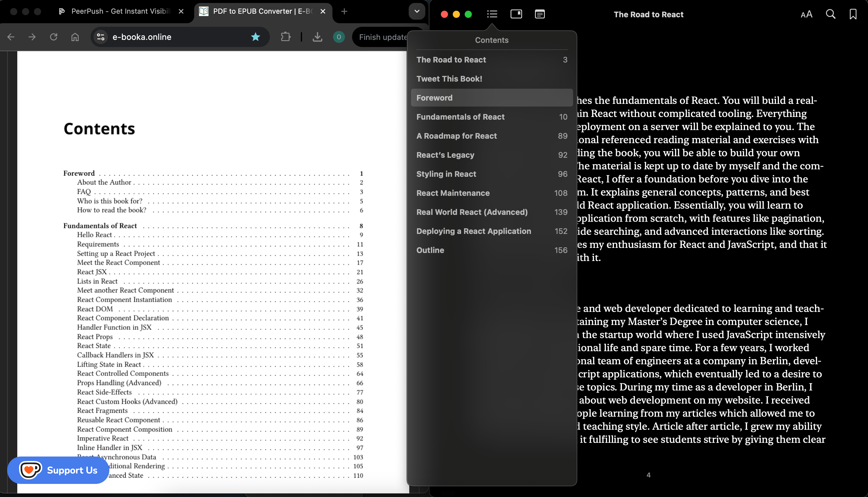
Task: Open the site information icon
Action: pyautogui.click(x=100, y=37)
